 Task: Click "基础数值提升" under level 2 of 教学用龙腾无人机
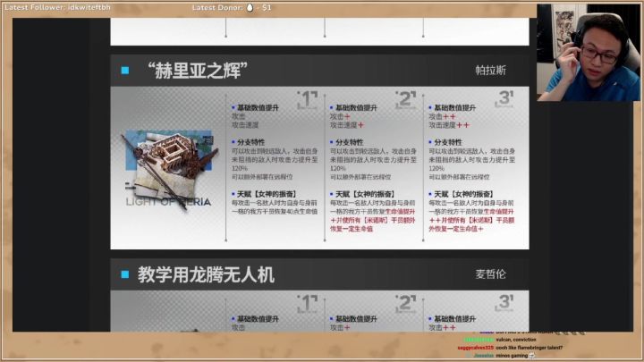coord(356,318)
